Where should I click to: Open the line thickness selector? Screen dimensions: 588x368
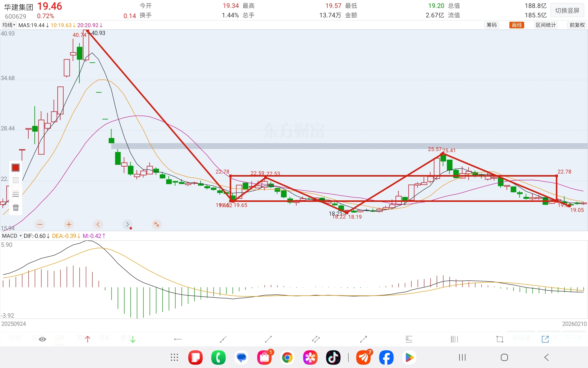pos(16,194)
